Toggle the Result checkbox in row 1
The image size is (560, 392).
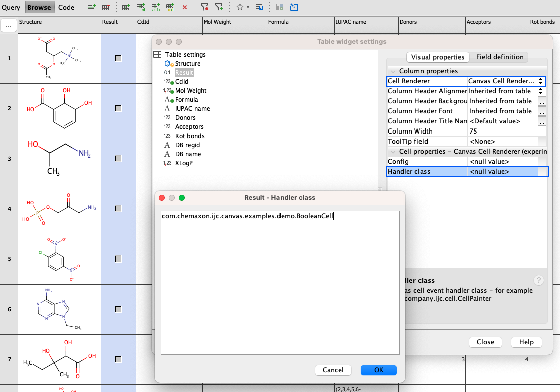point(118,58)
